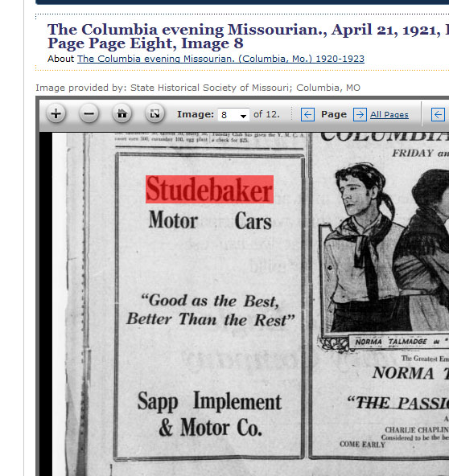Open The Columbia evening Missourian 1920-1923 link
Viewport: 449px width, 476px height.
click(220, 59)
